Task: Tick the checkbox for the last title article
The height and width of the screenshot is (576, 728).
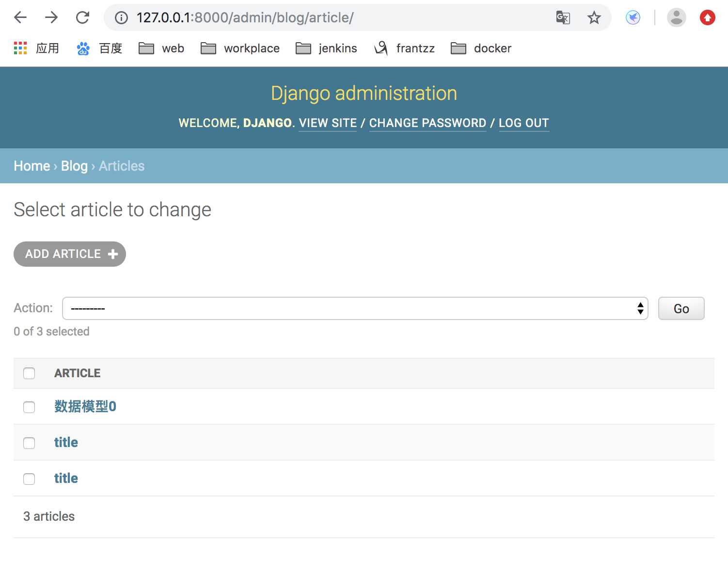Action: [29, 479]
